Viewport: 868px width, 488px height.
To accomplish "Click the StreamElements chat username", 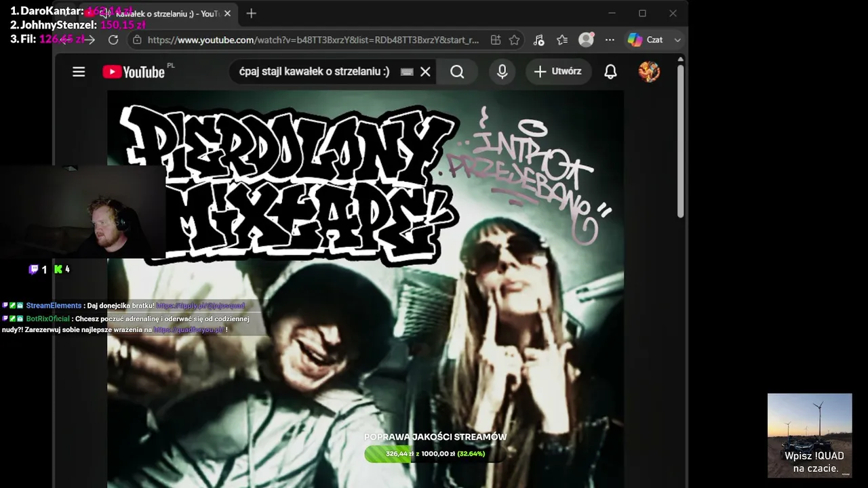I will tap(54, 306).
